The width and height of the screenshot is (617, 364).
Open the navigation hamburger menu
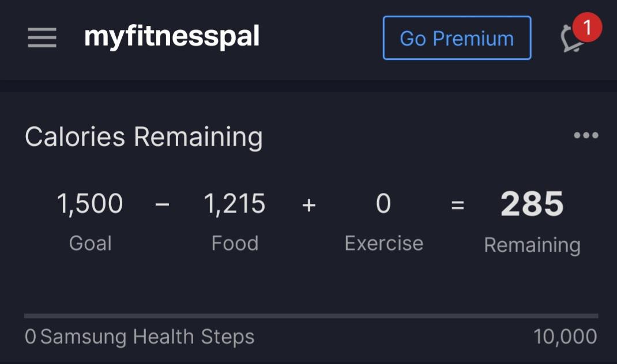(x=41, y=39)
